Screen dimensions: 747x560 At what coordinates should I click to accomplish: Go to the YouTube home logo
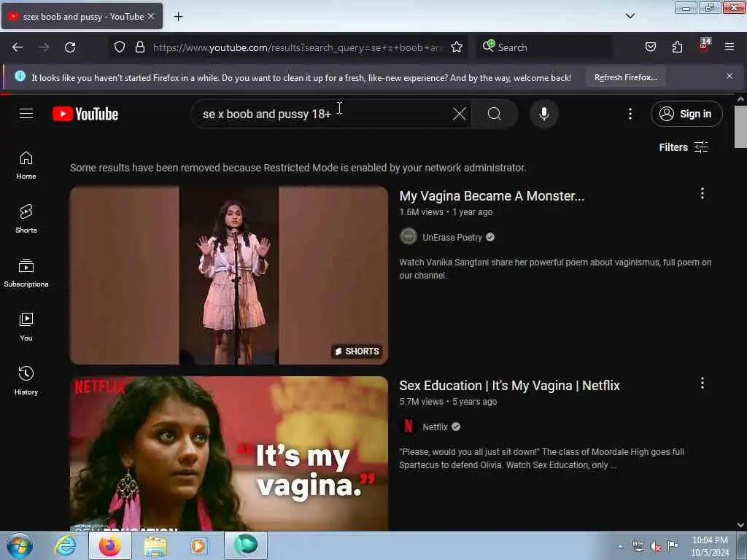[x=85, y=114]
